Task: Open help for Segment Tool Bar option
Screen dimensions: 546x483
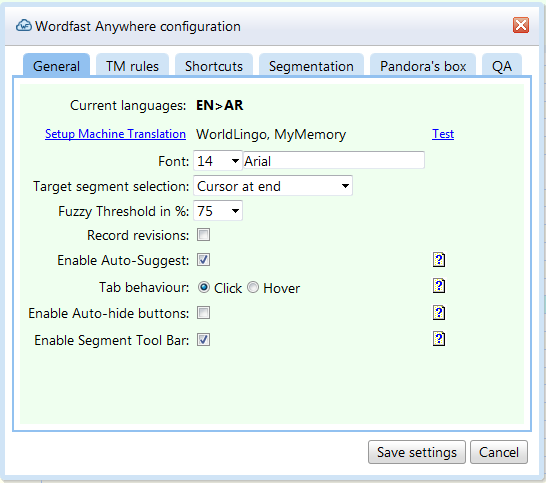Action: (439, 339)
